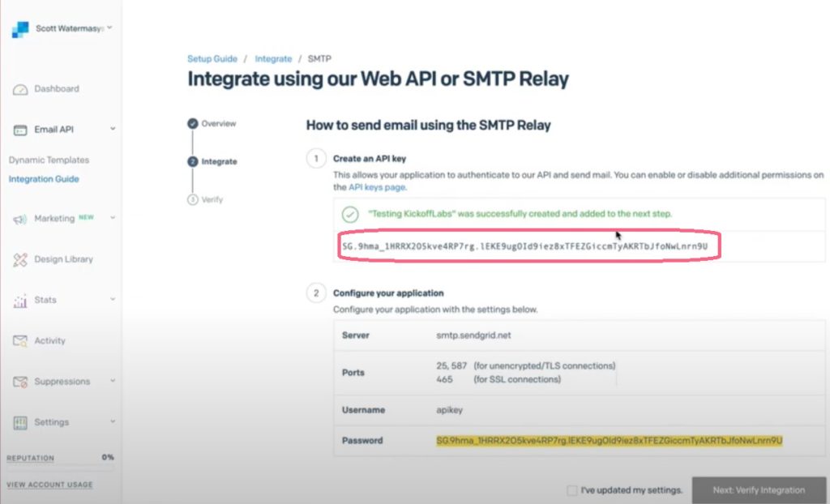The height and width of the screenshot is (504, 830).
Task: Open Design Library
Action: 63,258
